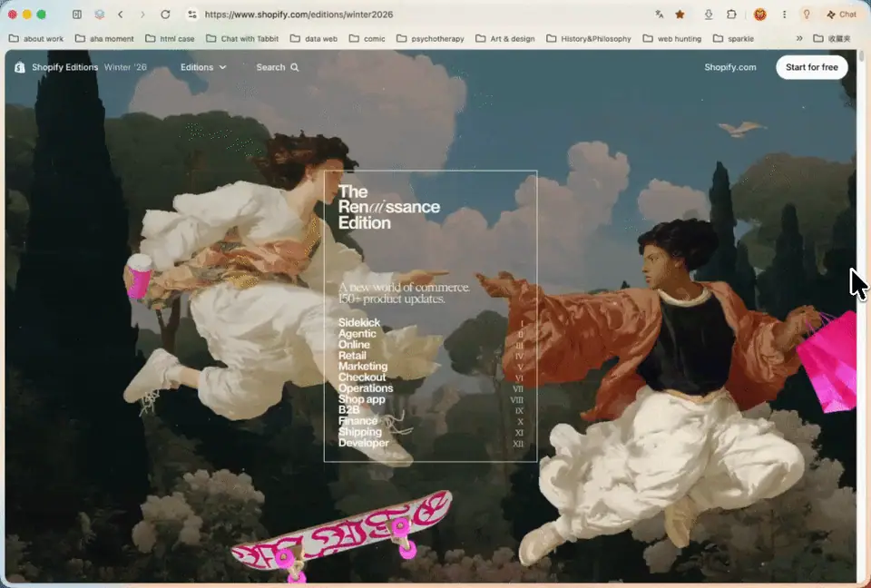Screen dimensions: 871x588
Task: Open the 'psychotherapy' bookmark folder
Action: [430, 38]
